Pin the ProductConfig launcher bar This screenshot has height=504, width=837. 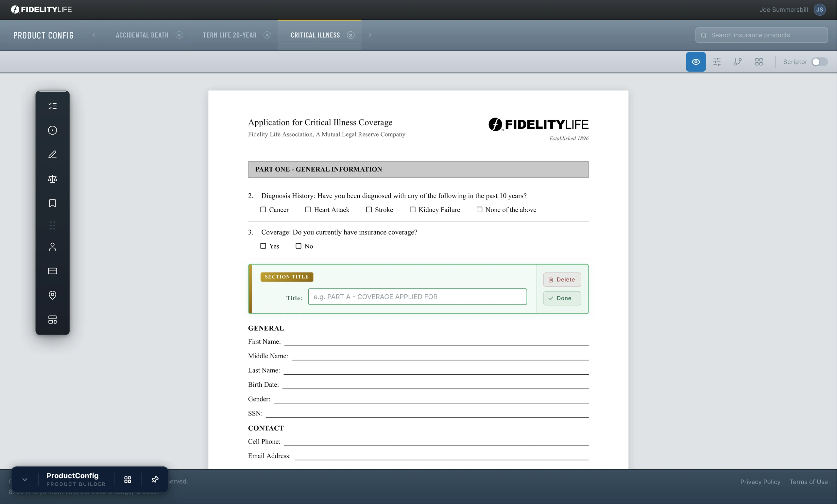[155, 480]
